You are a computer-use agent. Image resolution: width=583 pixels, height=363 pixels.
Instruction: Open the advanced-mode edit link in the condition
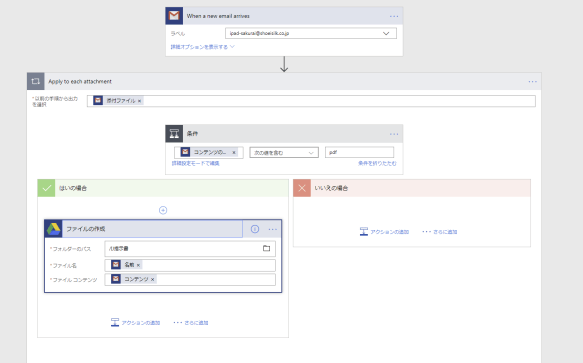pos(196,163)
